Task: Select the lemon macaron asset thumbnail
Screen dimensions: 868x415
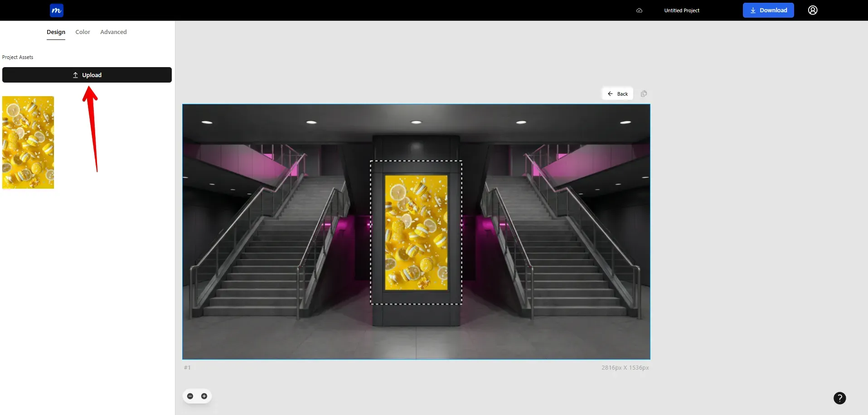Action: [28, 142]
